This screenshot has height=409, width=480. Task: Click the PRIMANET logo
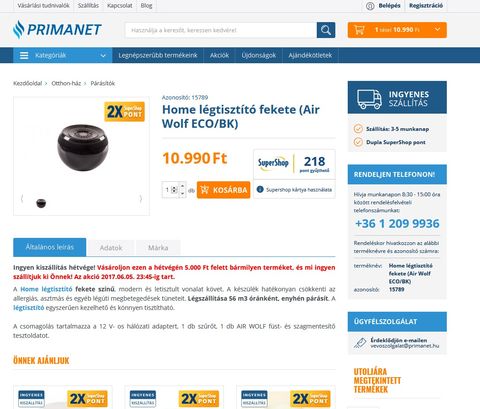[57, 29]
